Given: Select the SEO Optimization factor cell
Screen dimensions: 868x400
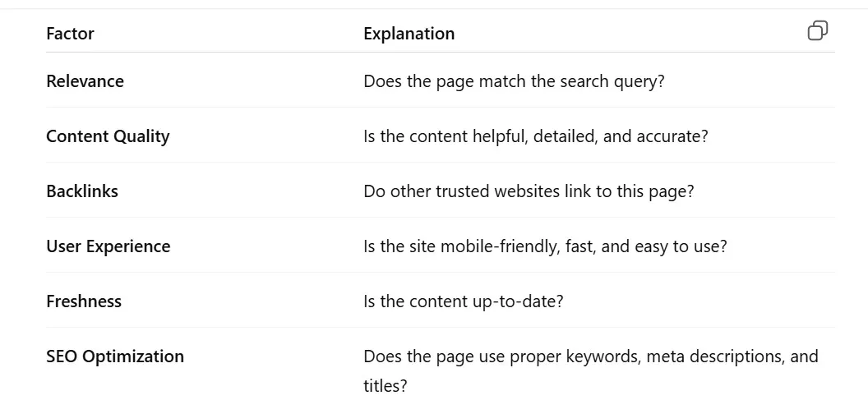Looking at the screenshot, I should (x=115, y=356).
